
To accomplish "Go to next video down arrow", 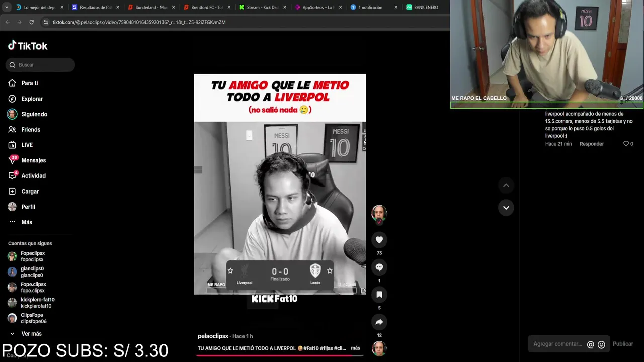I will point(506,208).
